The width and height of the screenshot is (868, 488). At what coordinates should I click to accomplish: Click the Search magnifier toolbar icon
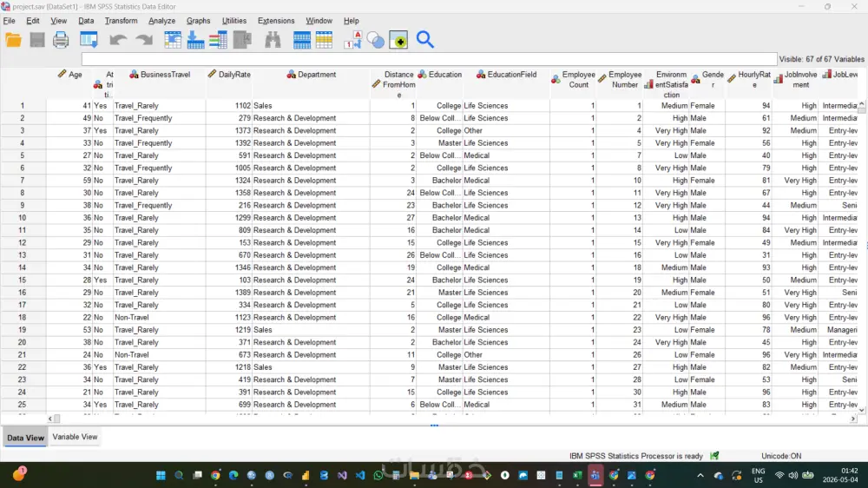[x=425, y=40]
